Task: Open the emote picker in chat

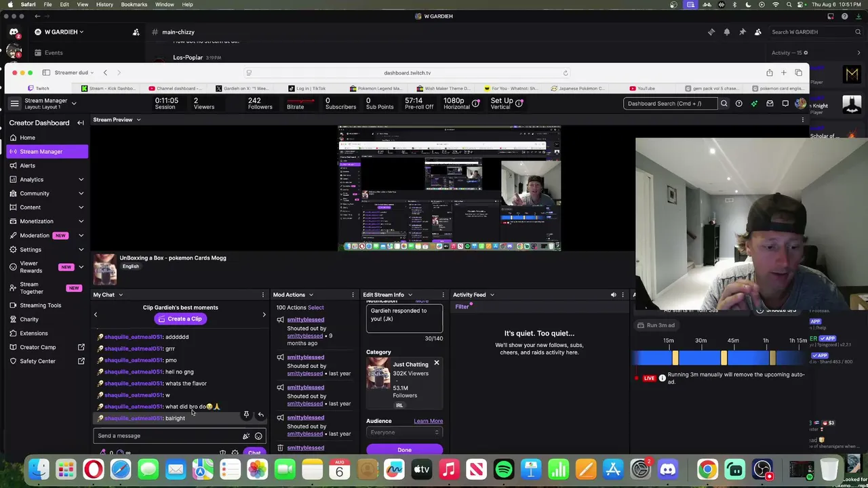Action: point(258,436)
